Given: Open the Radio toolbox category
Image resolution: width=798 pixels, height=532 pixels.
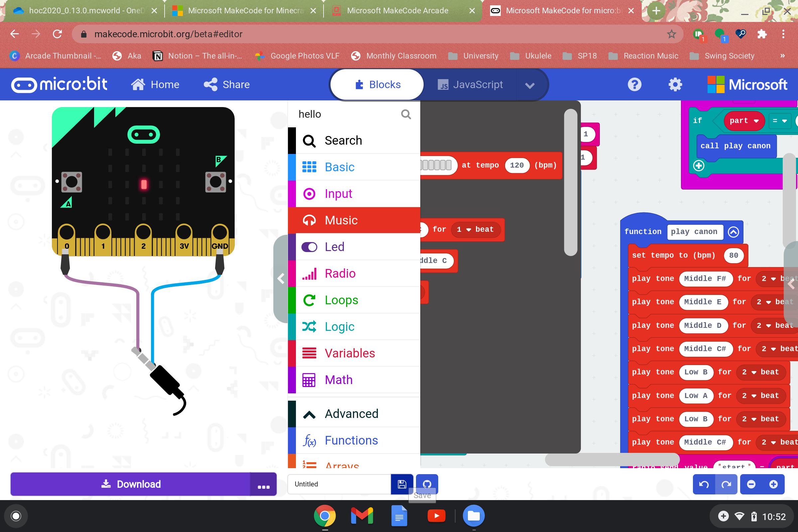Looking at the screenshot, I should click(x=354, y=273).
